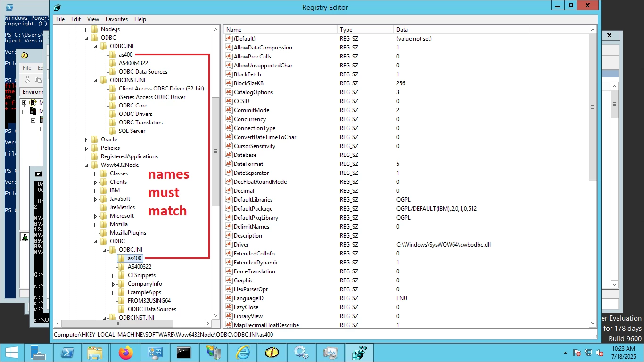This screenshot has height=362, width=644.
Task: Expand the Oracle key
Action: click(x=86, y=140)
